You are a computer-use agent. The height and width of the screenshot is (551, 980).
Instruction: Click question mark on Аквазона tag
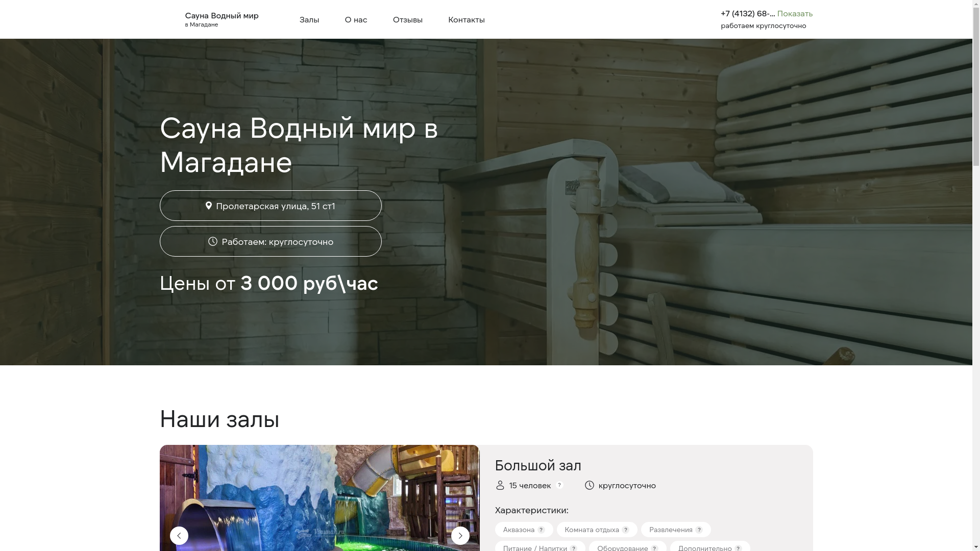[x=541, y=530]
